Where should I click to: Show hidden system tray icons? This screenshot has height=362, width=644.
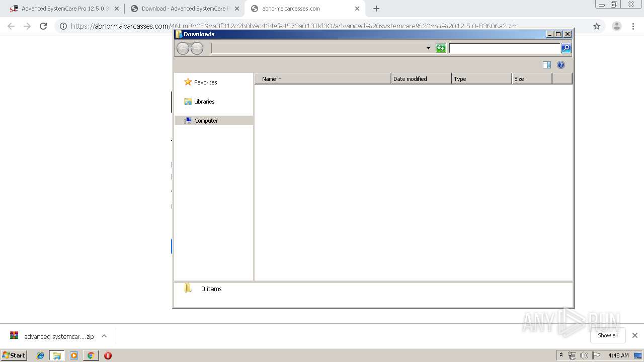561,355
